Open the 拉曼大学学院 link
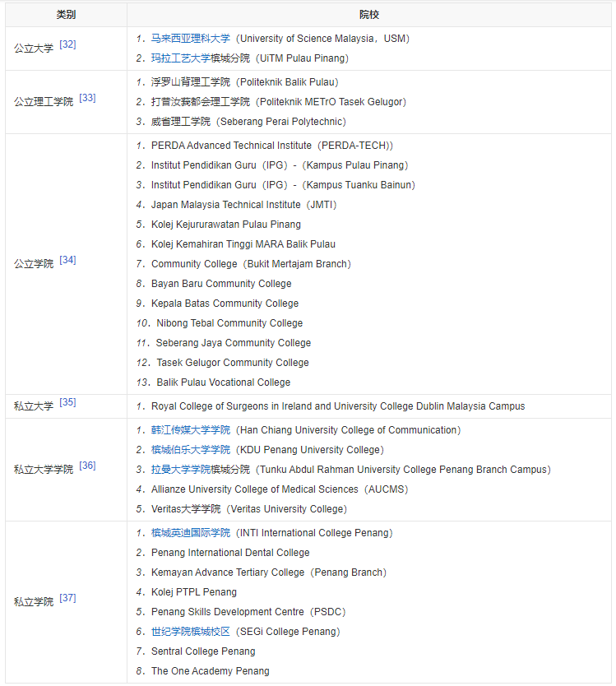616x686 pixels. [180, 470]
